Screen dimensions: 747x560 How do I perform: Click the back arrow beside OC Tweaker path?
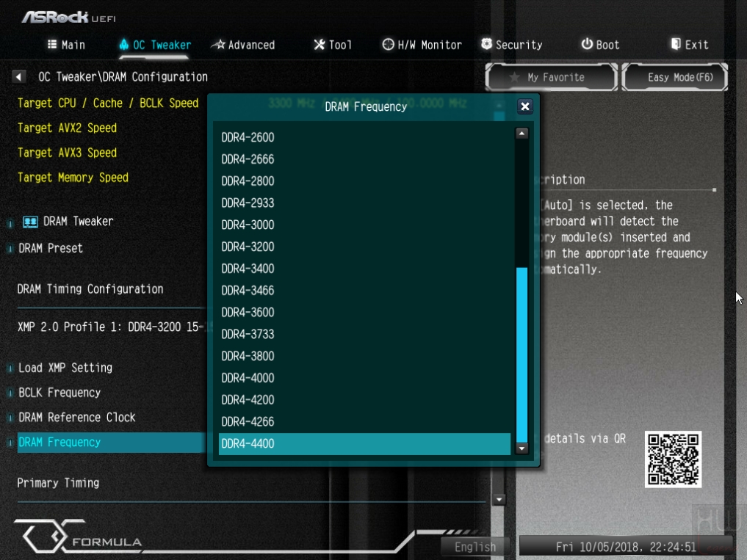click(x=18, y=76)
